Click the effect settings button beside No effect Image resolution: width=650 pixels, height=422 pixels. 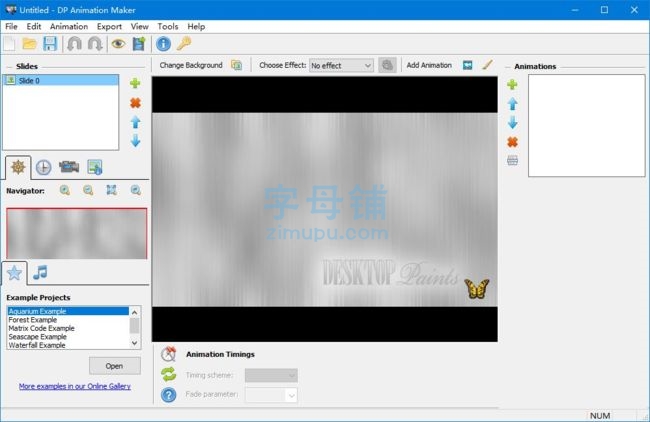point(387,65)
